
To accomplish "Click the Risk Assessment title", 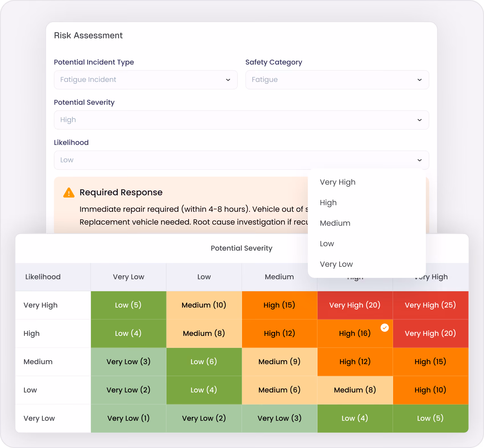I will (88, 36).
